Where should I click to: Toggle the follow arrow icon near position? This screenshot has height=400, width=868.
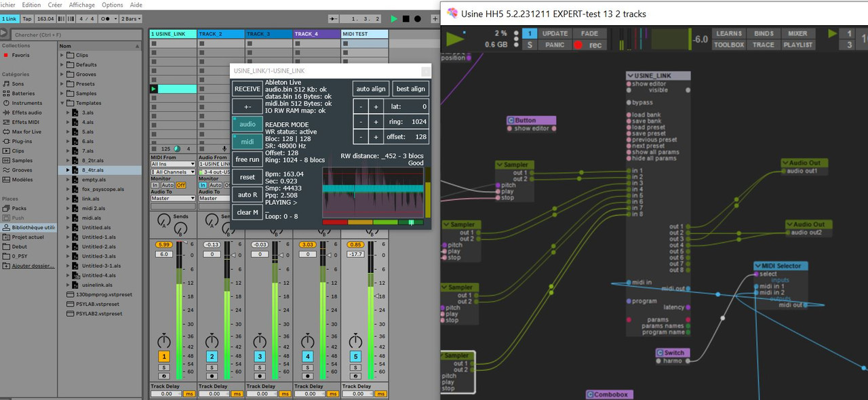[333, 19]
